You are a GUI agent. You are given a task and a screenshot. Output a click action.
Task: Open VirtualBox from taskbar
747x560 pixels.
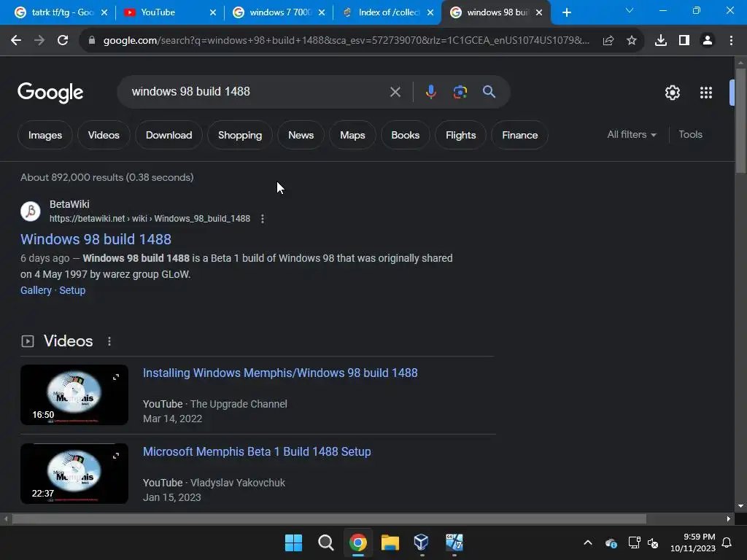422,542
